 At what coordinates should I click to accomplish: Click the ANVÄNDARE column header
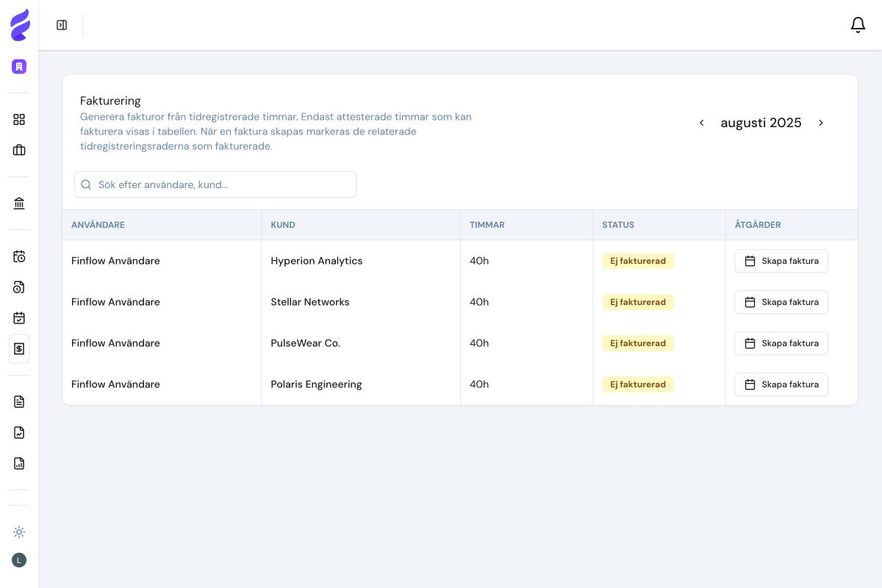98,225
